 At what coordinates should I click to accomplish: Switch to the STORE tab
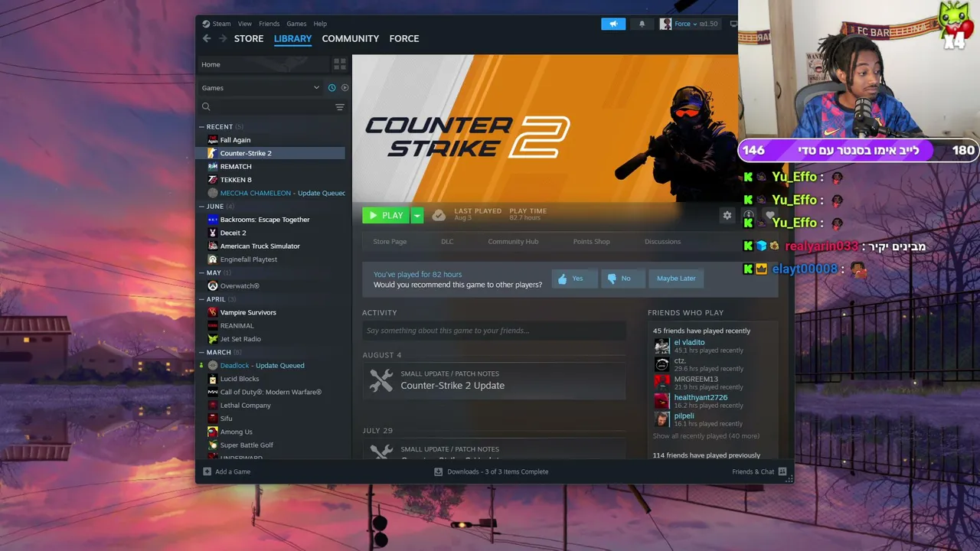pyautogui.click(x=249, y=38)
